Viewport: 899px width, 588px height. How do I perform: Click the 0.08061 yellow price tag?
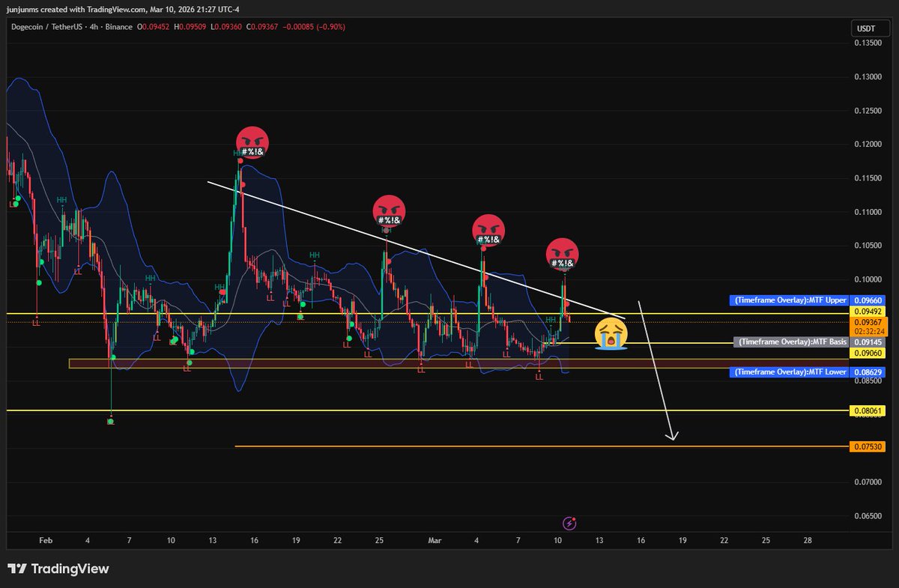[868, 410]
